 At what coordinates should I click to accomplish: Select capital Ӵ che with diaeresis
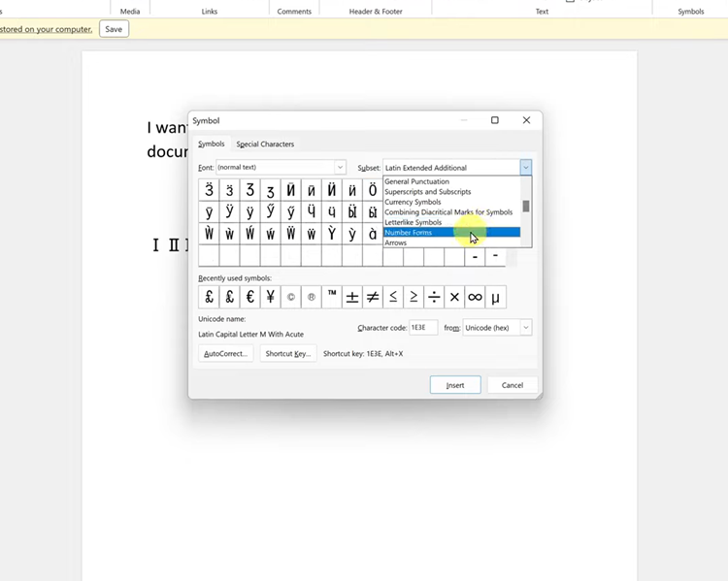point(311,212)
